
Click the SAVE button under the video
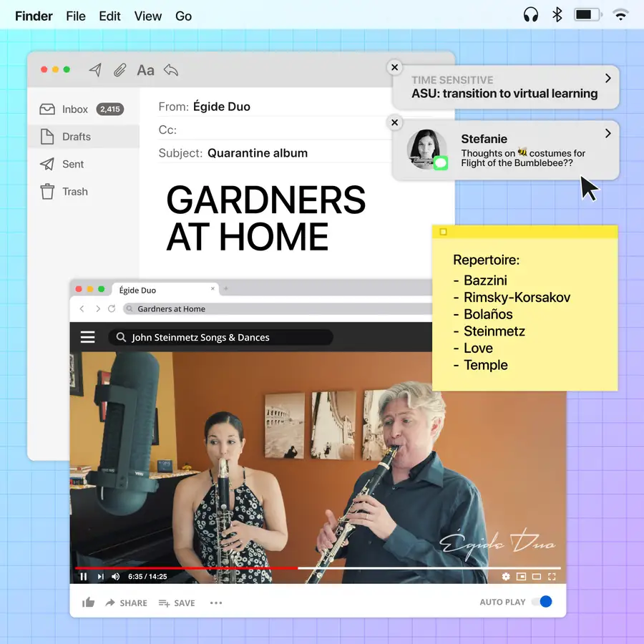(x=177, y=602)
